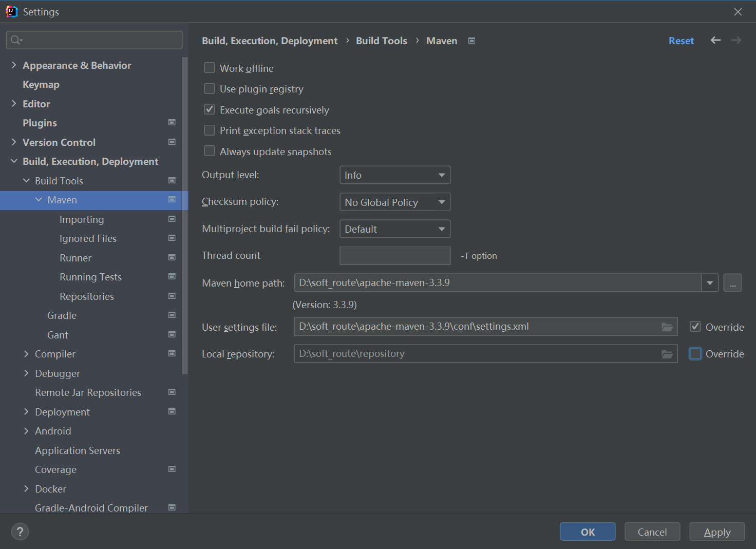
Task: Click the Thread count input field
Action: pos(395,256)
